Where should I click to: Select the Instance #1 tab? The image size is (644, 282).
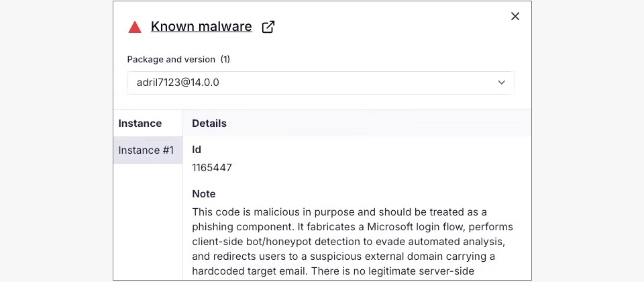coord(147,150)
